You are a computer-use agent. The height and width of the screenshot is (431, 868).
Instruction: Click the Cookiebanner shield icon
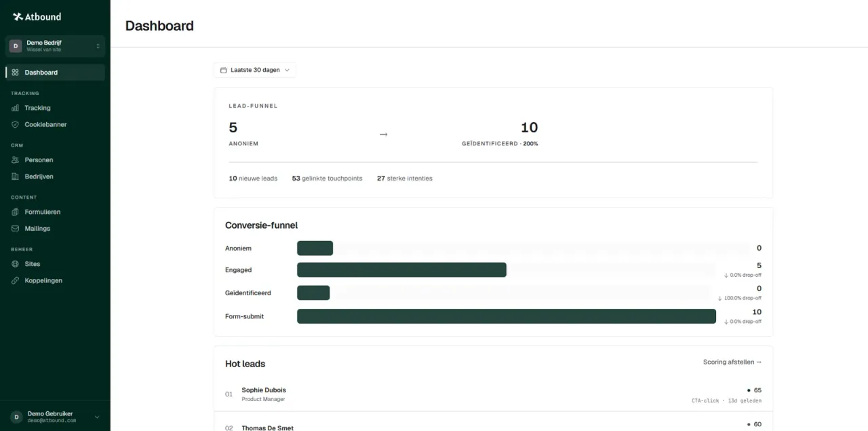coord(15,124)
